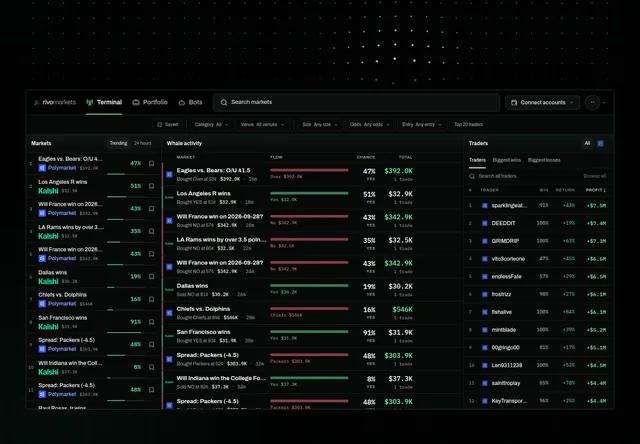The height and width of the screenshot is (444, 640).
Task: Open the Size Any size dropdown
Action: 320,124
